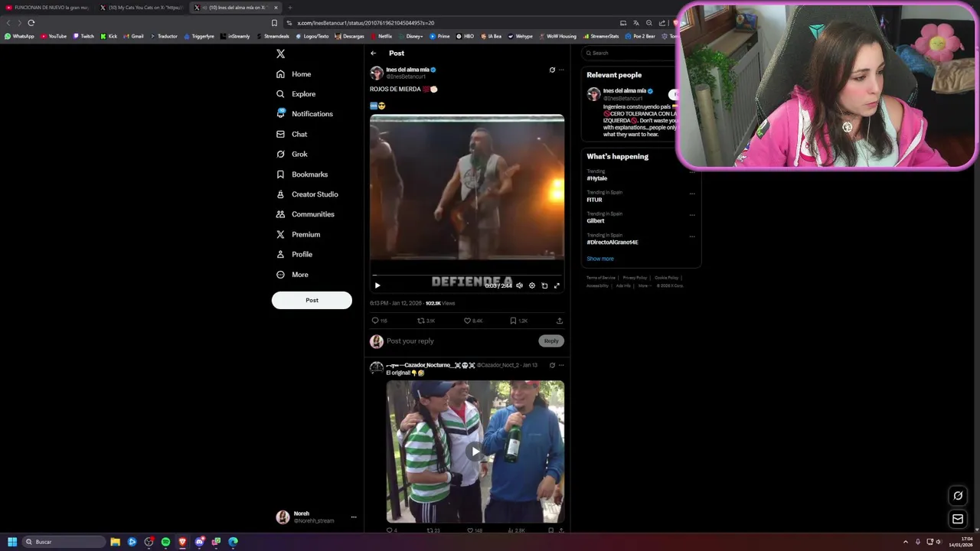
Task: Open a new browser tab
Action: [x=290, y=8]
